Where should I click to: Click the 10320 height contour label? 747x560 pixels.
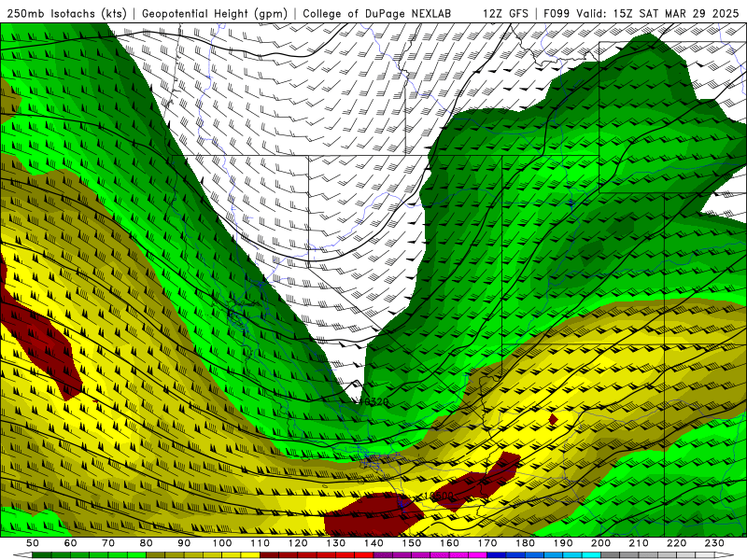tap(373, 402)
